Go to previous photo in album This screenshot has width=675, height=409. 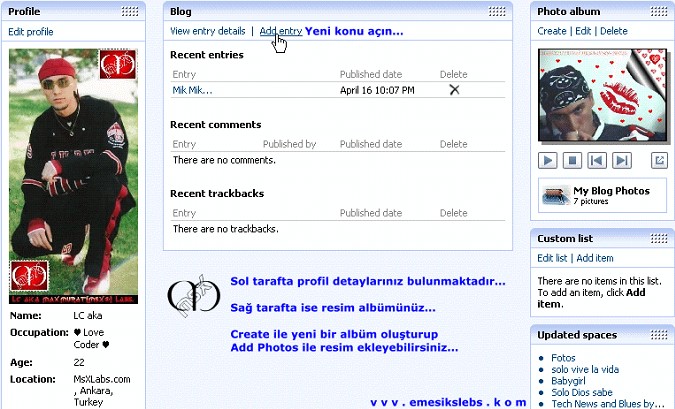point(597,160)
